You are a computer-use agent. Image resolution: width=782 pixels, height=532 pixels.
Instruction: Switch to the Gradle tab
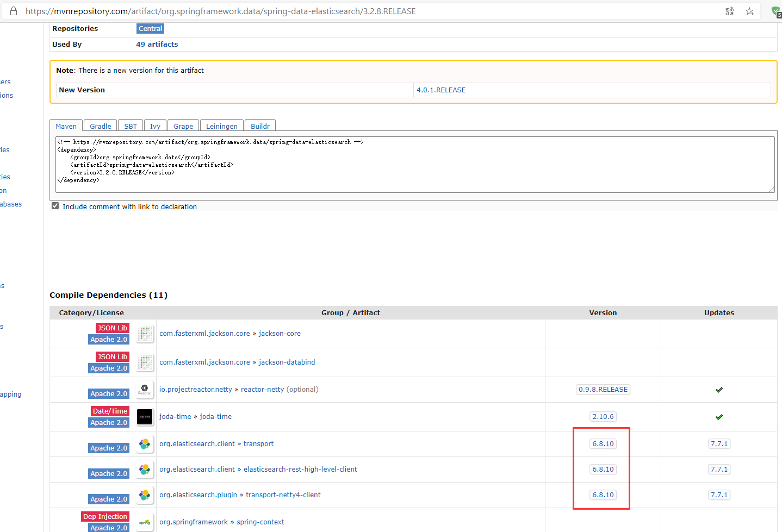[x=100, y=126]
